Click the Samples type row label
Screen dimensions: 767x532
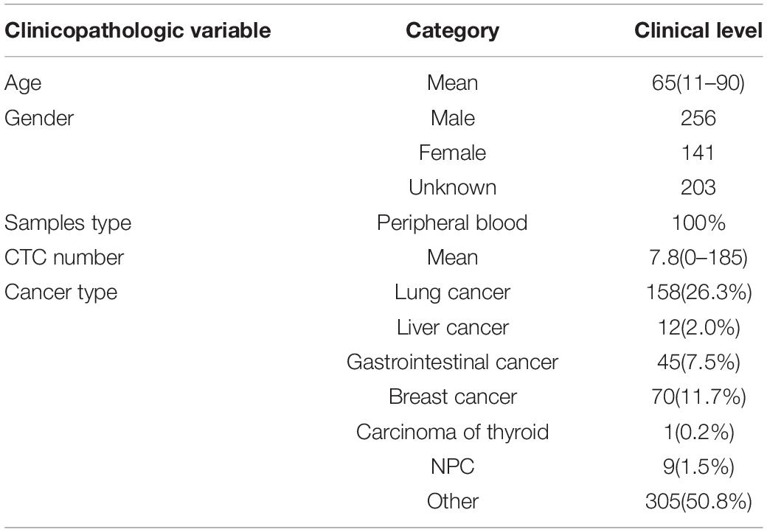click(68, 223)
